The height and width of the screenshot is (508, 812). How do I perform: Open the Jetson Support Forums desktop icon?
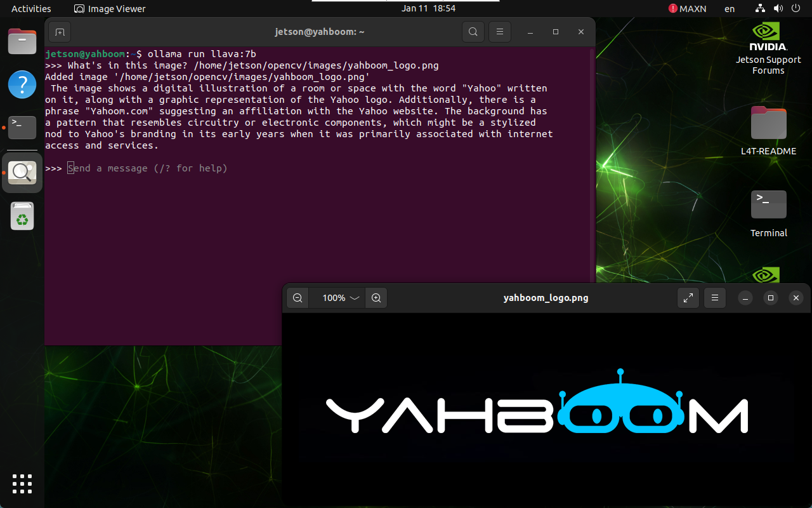click(768, 49)
